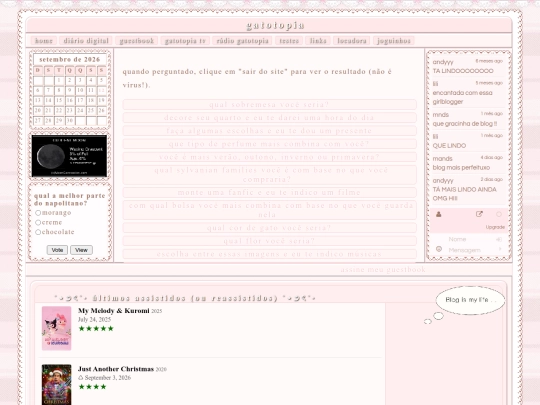Click 'setembro de 2026' calendar header
This screenshot has width=540, height=405.
70,59
